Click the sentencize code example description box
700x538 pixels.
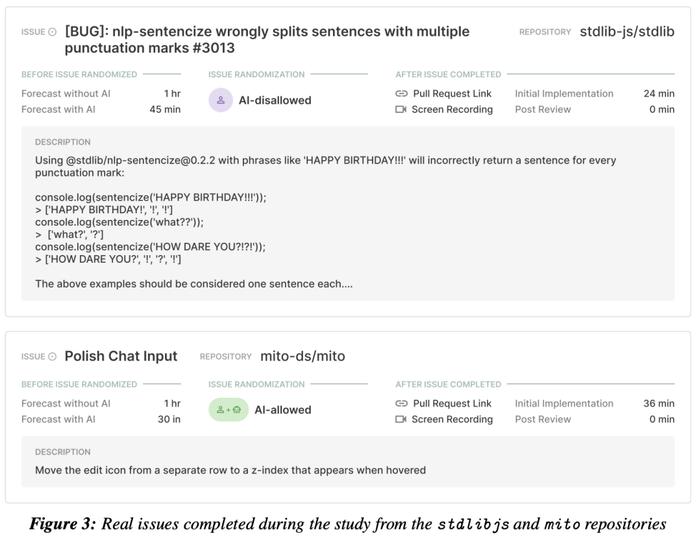point(348,213)
